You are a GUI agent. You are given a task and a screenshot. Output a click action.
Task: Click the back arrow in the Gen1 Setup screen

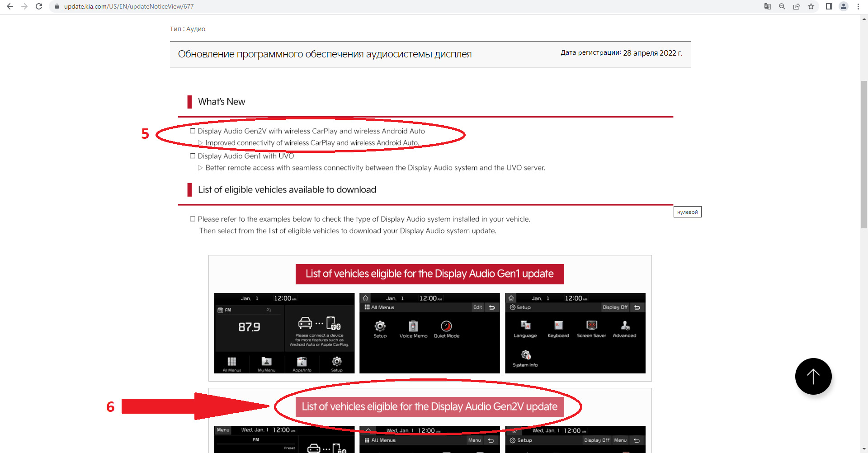[x=637, y=307]
